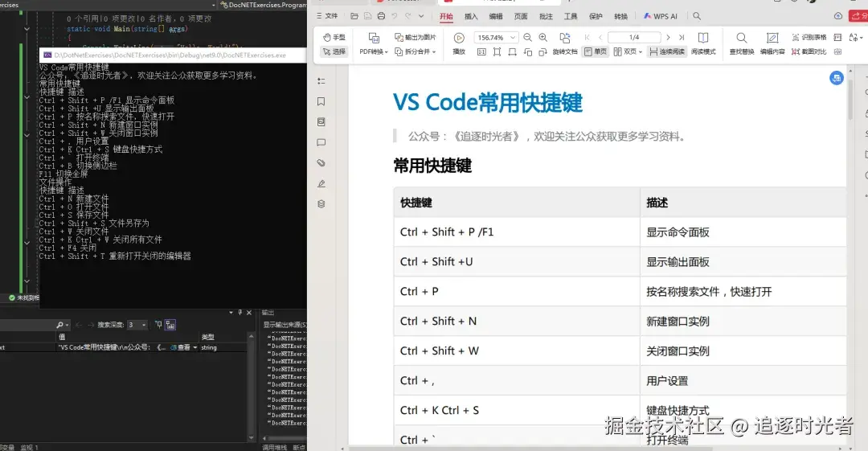Click 输出为图片 export button
This screenshot has width=868, height=451.
click(416, 37)
